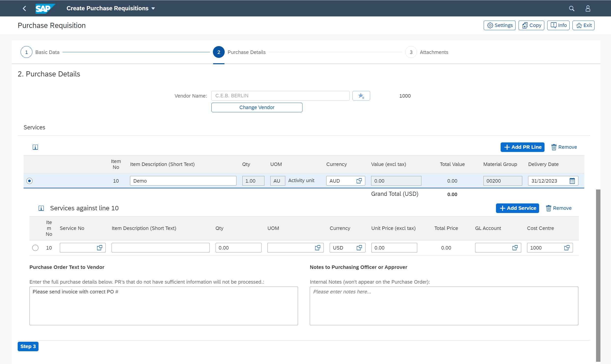Click the info icon above the Services table
The image size is (611, 364).
tap(35, 147)
